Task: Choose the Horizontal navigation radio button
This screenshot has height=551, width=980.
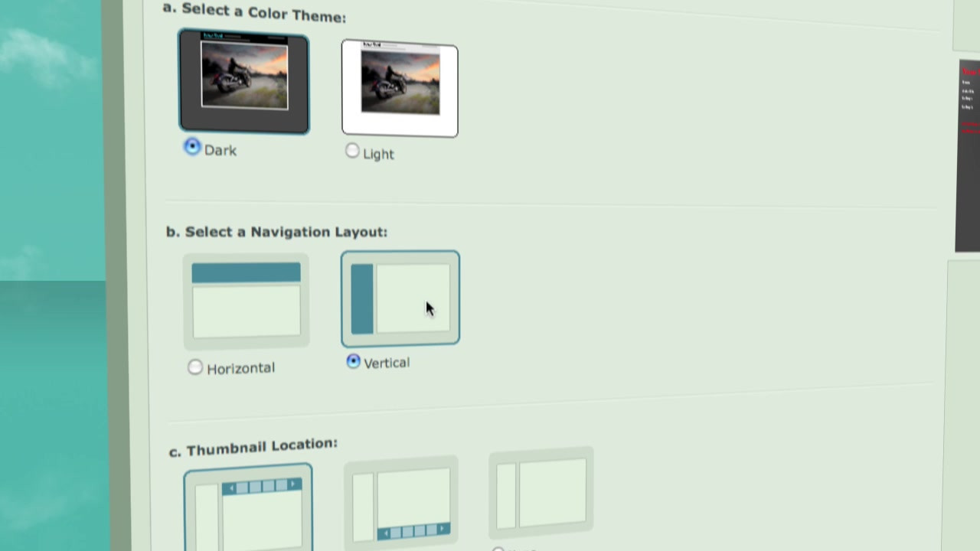Action: coord(195,367)
